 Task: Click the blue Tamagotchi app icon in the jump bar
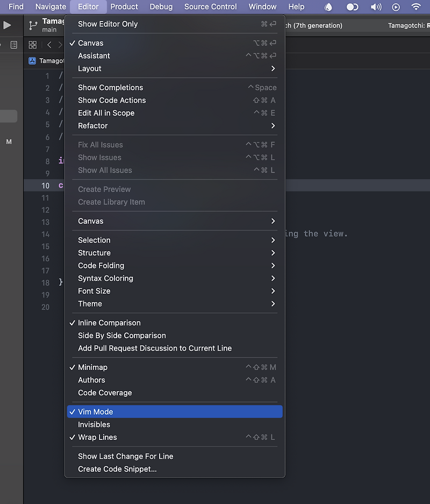point(33,61)
